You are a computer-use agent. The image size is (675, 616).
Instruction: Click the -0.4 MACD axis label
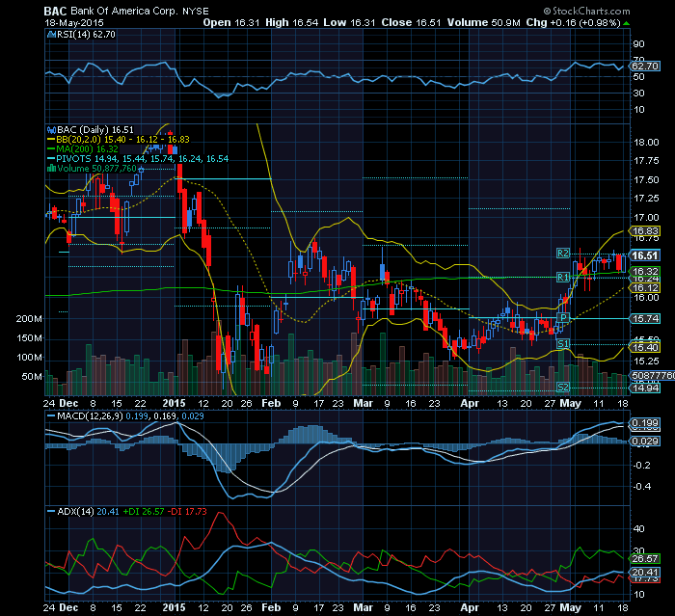642,487
